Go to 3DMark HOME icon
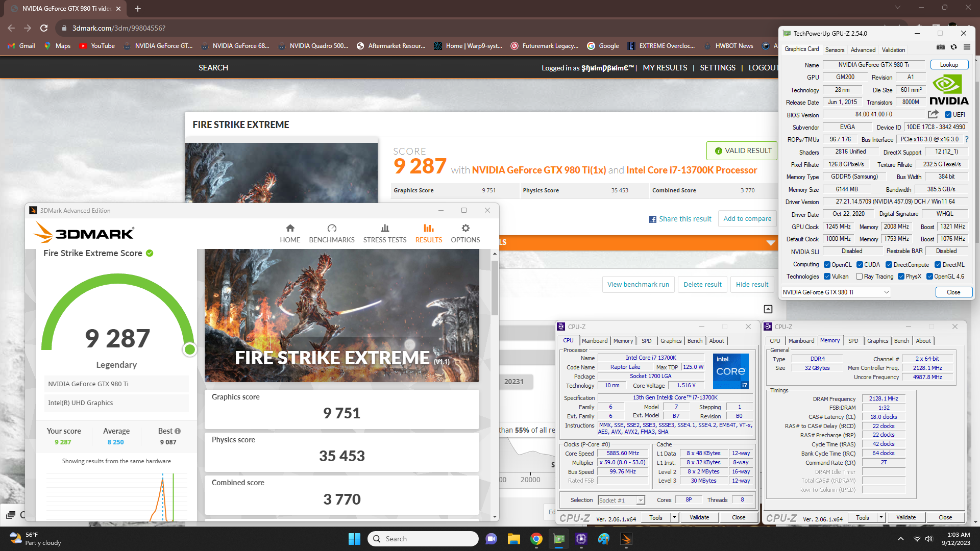The image size is (980, 551). pos(290,233)
